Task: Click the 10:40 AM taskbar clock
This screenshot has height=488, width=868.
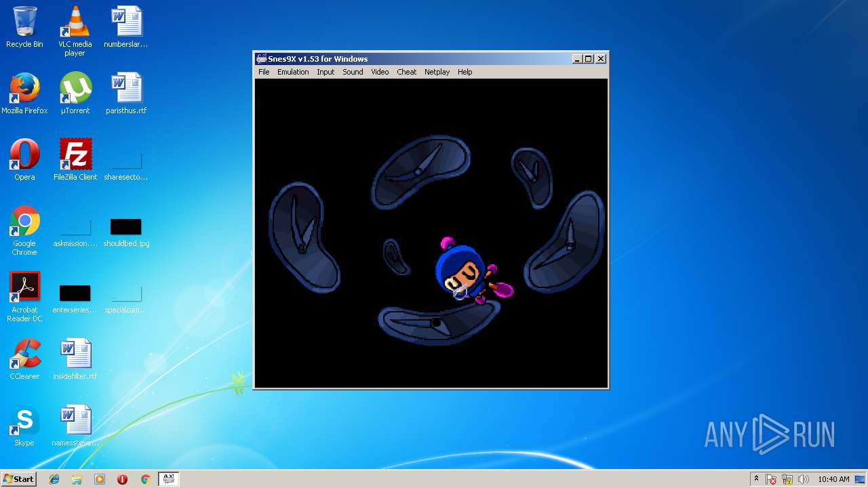Action: pos(833,479)
